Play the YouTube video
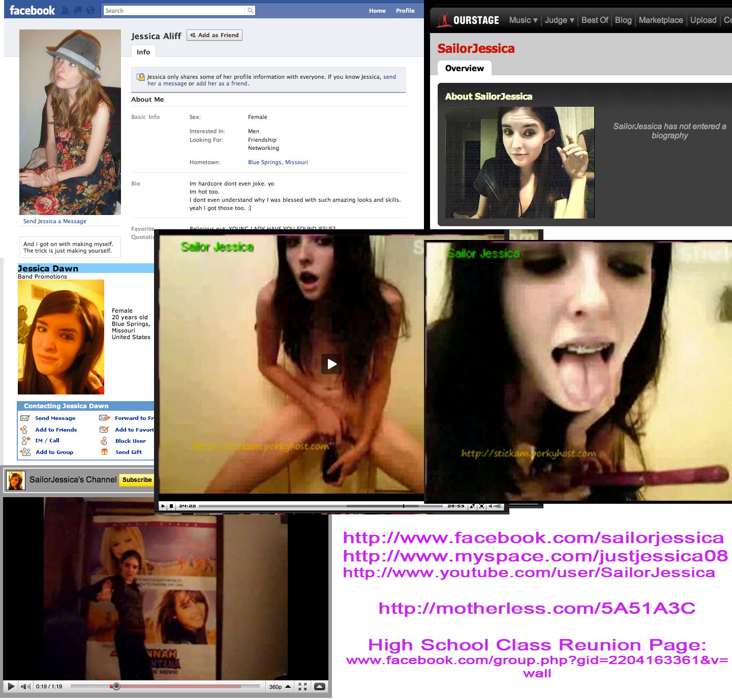Screen dimensions: 732x700 tap(11, 687)
